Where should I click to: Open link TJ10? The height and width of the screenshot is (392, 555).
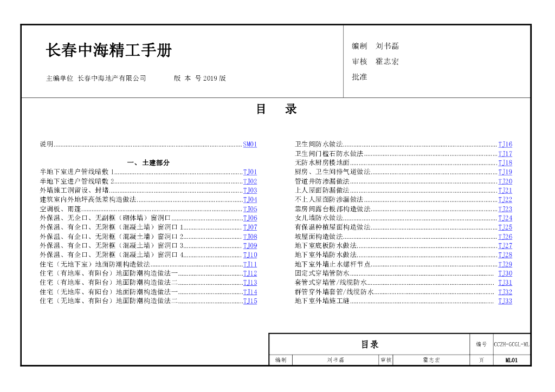(250, 255)
